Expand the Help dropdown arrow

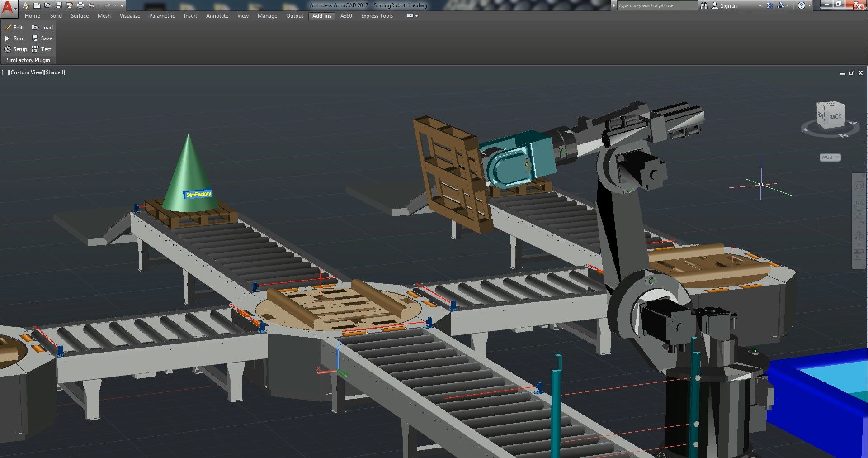click(809, 5)
